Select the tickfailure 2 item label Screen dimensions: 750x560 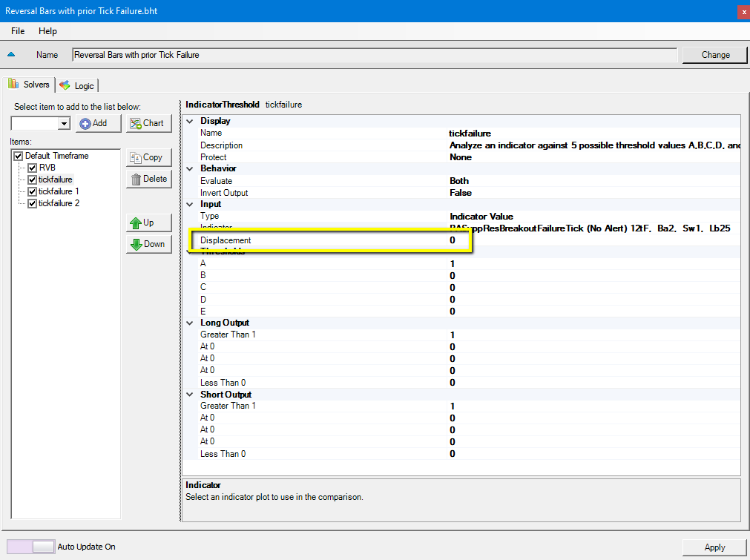point(59,204)
